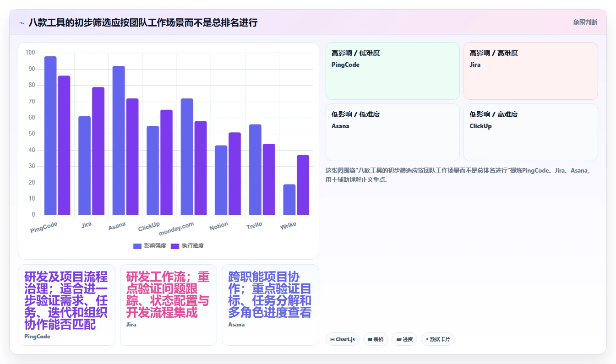The width and height of the screenshot is (616, 364).
Task: Click Wrike's 影响强度 bar
Action: pos(289,200)
